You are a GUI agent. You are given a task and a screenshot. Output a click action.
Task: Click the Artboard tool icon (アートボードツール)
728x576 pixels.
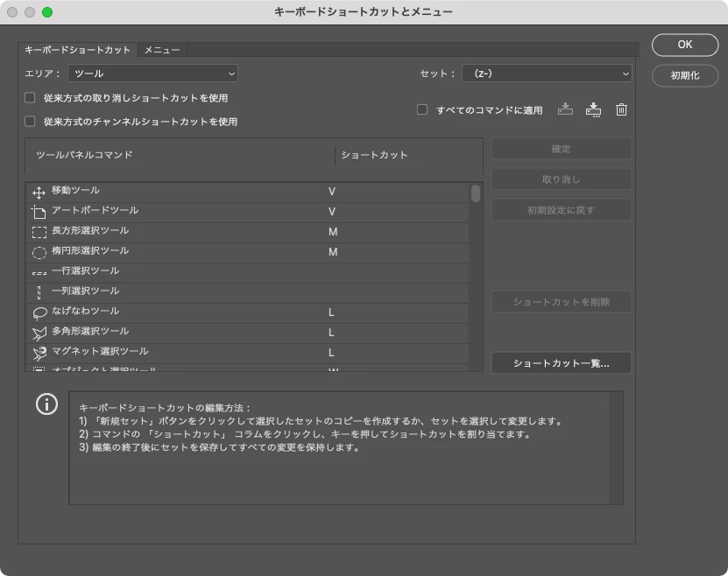pos(39,213)
